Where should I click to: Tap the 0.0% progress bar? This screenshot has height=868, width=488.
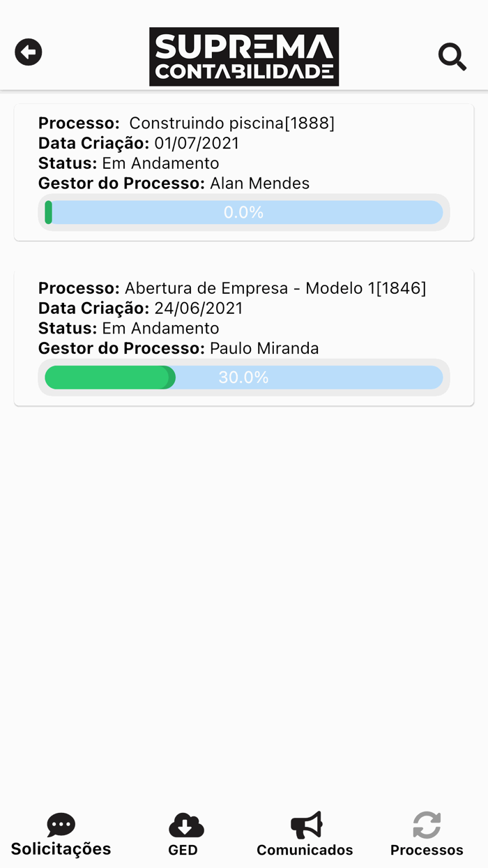pos(243,212)
